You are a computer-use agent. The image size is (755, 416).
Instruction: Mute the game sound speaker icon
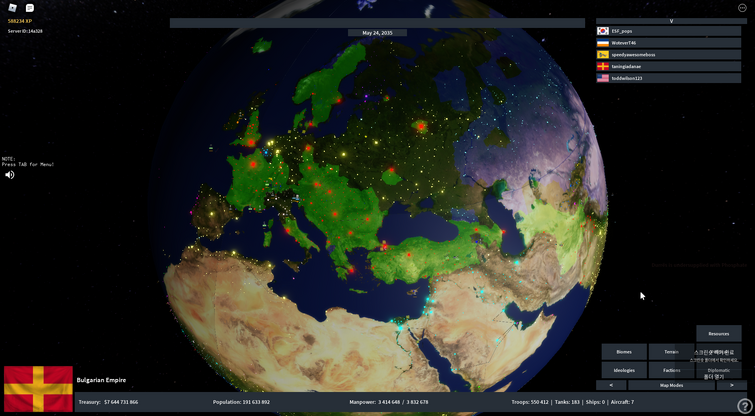pos(10,175)
